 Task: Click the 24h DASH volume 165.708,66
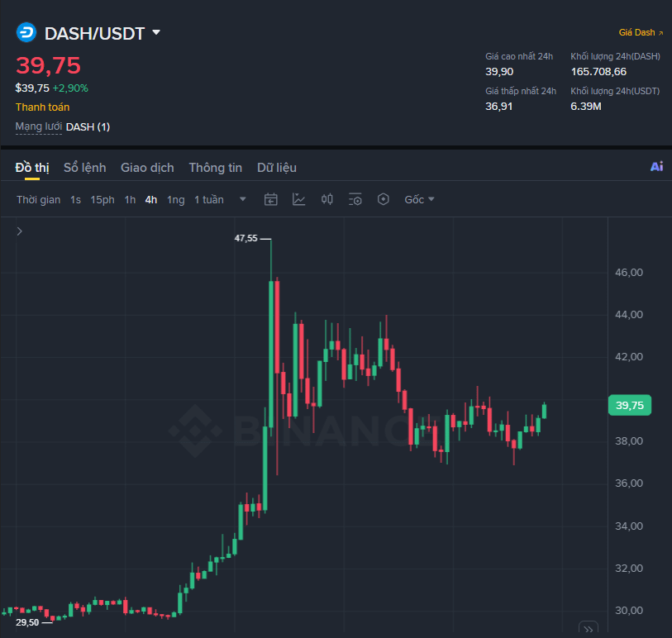tap(598, 72)
